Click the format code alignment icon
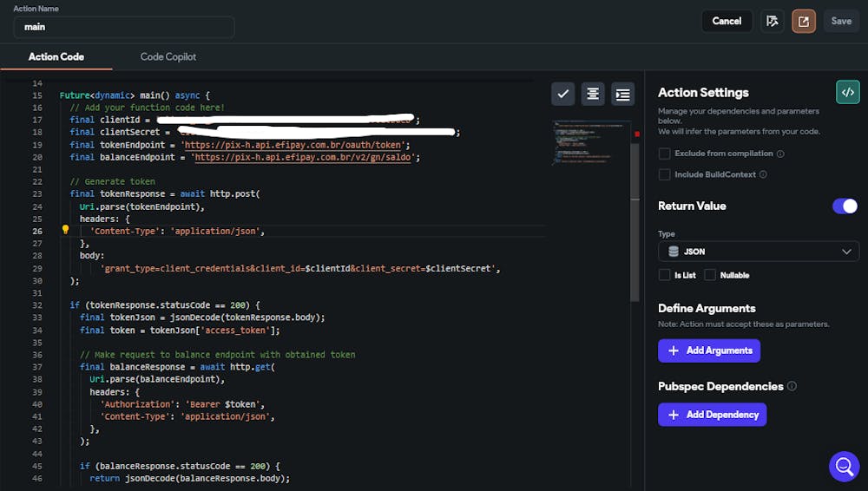The height and width of the screenshot is (491, 868). pos(593,94)
